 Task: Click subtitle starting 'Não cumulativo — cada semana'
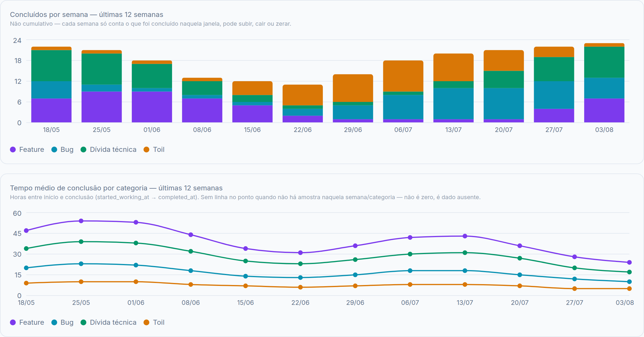pos(150,24)
